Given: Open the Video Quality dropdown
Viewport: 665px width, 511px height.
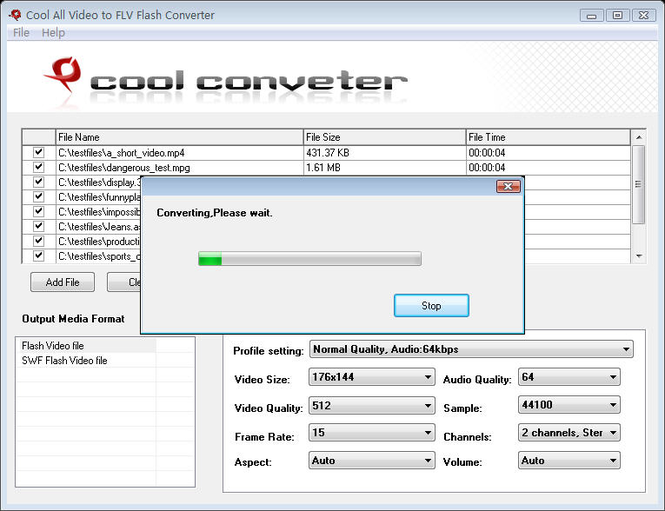Looking at the screenshot, I should pyautogui.click(x=372, y=405).
